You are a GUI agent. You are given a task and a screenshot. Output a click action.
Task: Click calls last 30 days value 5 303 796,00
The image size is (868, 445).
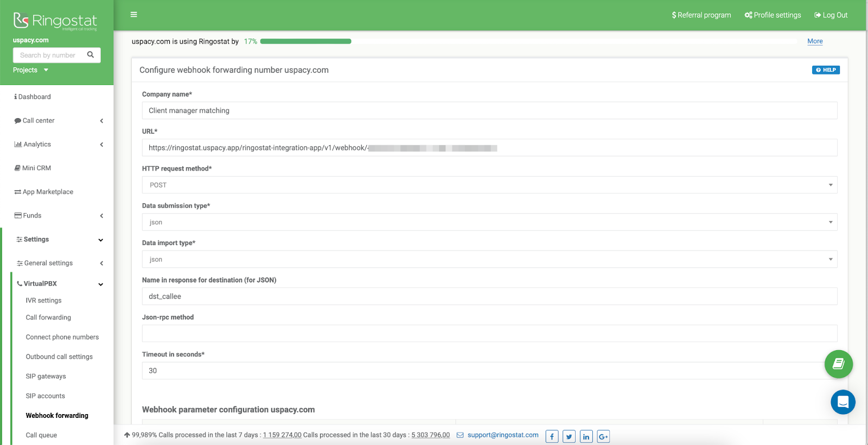tap(431, 435)
